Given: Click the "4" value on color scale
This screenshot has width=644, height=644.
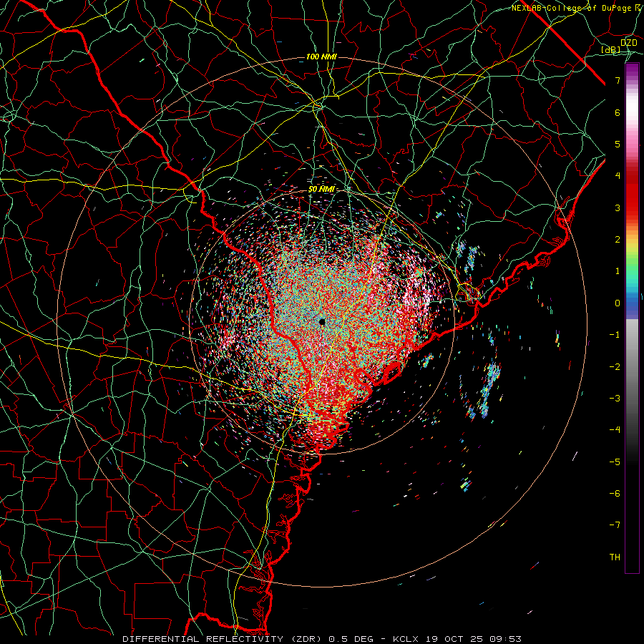Looking at the screenshot, I should point(618,176).
